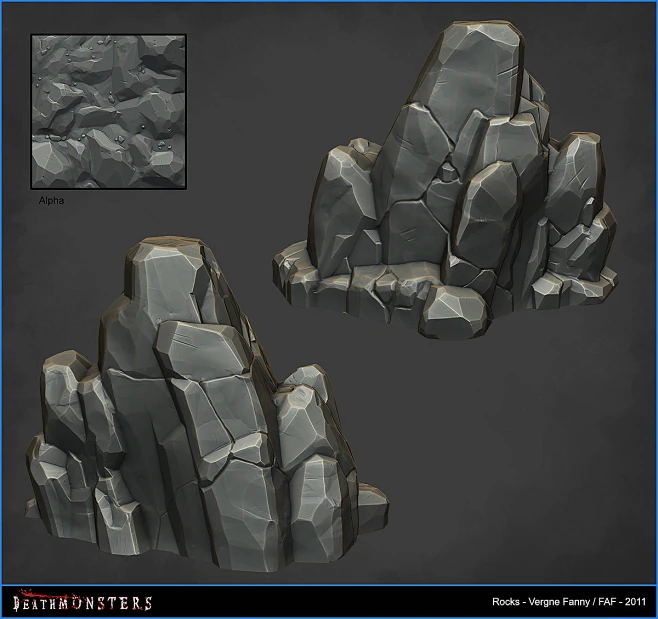Click the "Rocks" word in the footer credit
Screen dimensions: 658x619
506,603
